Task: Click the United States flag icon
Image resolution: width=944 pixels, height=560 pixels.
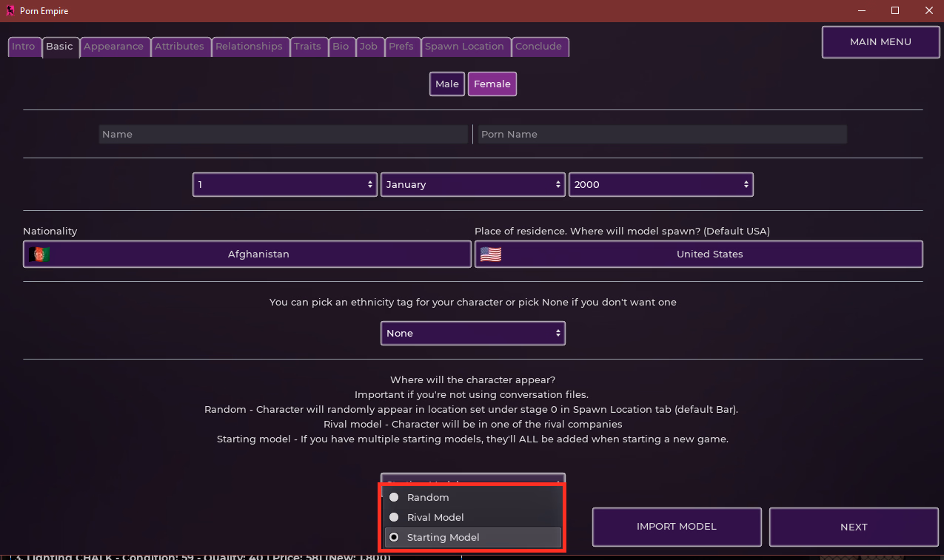Action: [x=490, y=254]
